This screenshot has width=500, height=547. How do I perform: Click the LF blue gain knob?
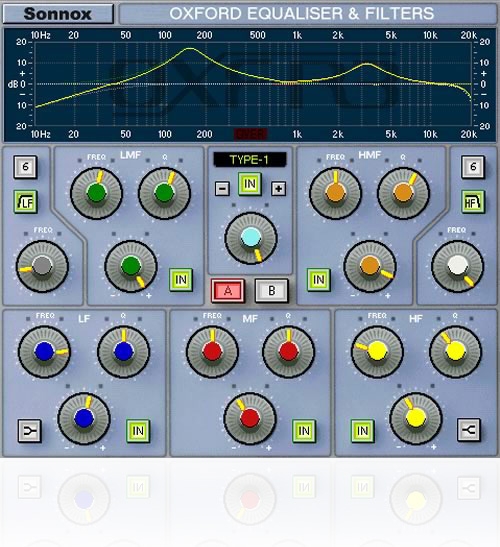point(84,419)
